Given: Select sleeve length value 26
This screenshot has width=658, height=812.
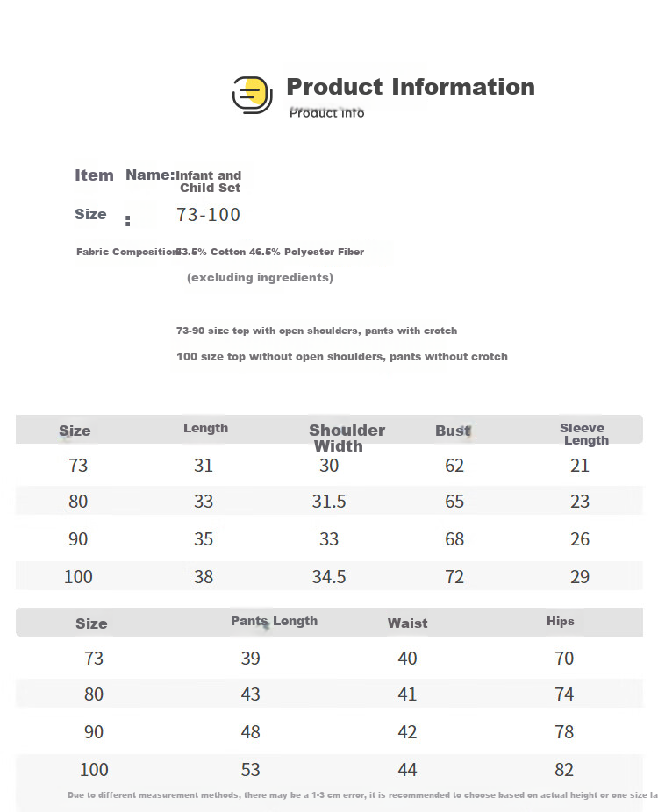Looking at the screenshot, I should 580,539.
